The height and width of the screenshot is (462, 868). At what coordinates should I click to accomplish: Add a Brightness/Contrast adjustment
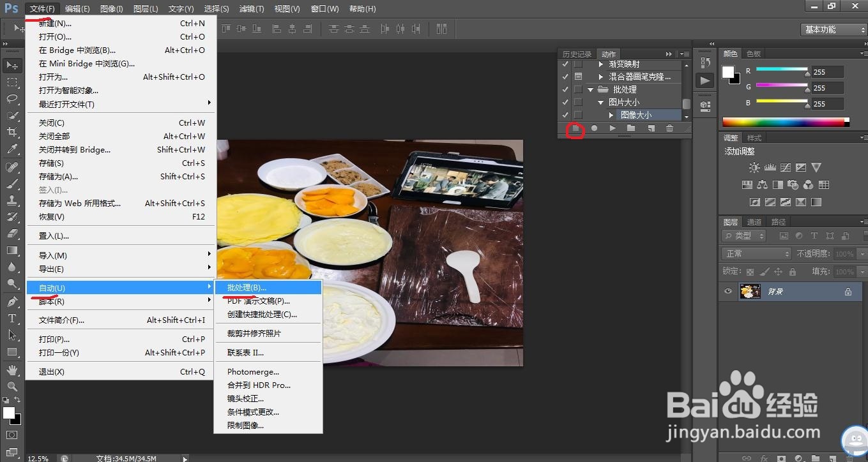tap(754, 168)
